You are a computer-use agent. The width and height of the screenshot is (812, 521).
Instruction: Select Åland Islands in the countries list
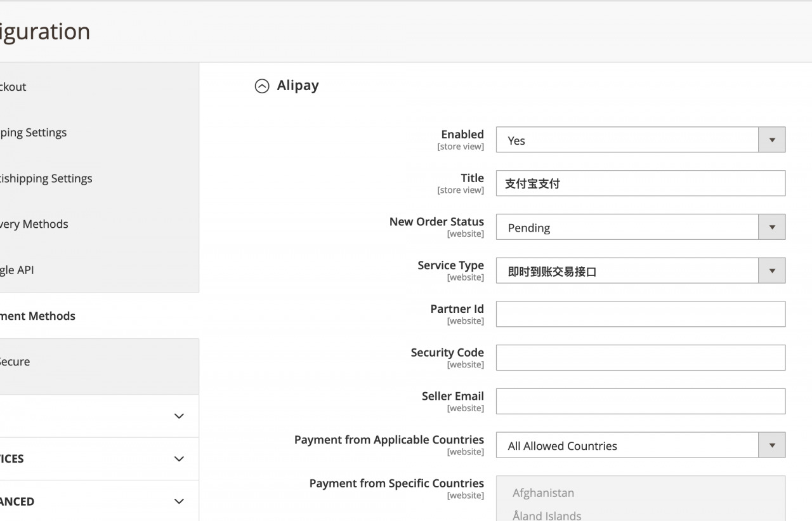tap(546, 515)
